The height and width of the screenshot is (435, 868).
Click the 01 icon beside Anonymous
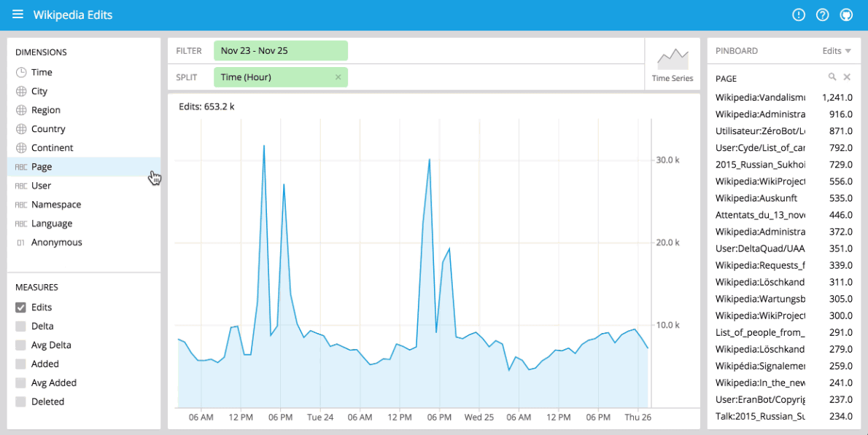point(21,242)
